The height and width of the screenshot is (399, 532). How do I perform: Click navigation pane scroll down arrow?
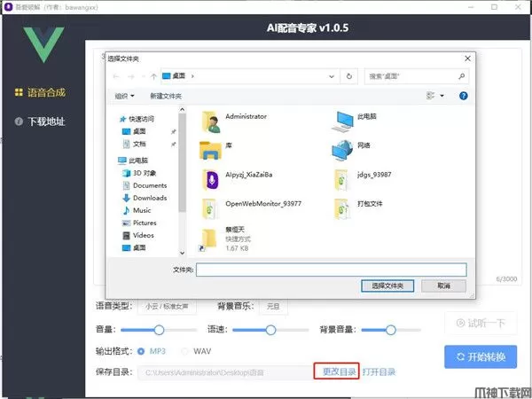tap(182, 253)
